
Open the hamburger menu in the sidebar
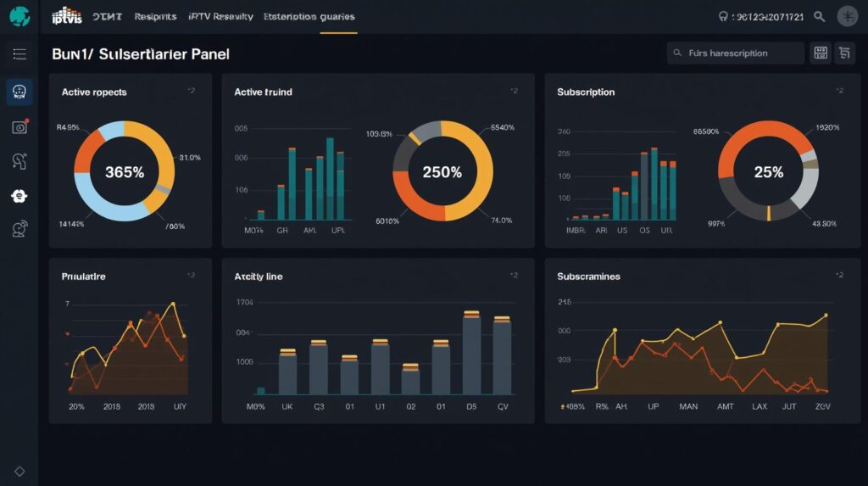click(19, 54)
